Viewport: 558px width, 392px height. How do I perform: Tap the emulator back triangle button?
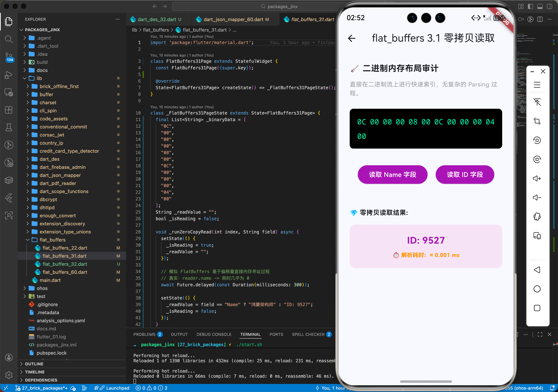(537, 270)
